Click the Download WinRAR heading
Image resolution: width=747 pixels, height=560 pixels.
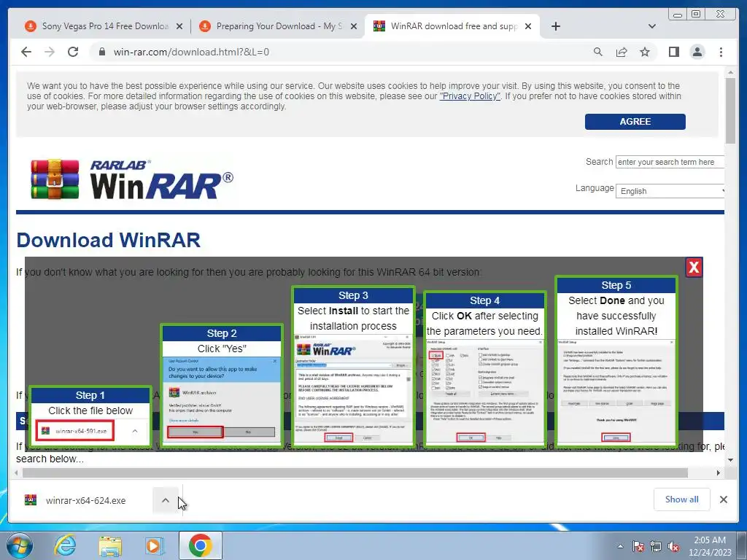coord(109,240)
